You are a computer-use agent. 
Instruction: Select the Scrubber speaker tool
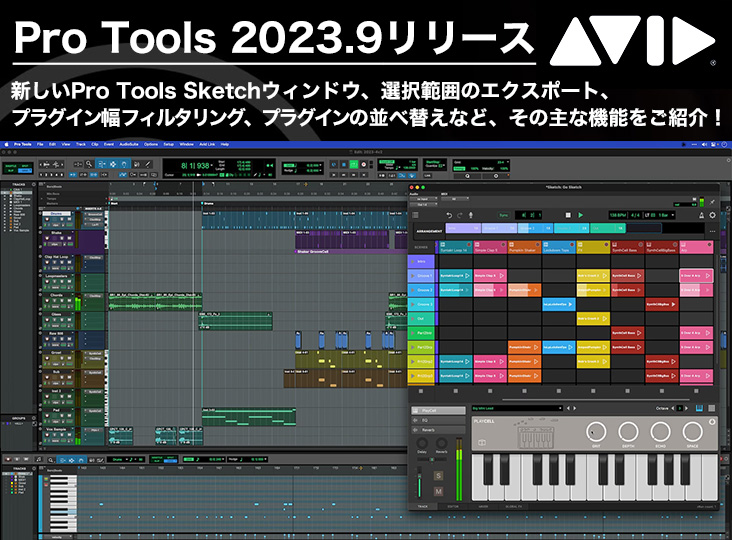coord(136,164)
